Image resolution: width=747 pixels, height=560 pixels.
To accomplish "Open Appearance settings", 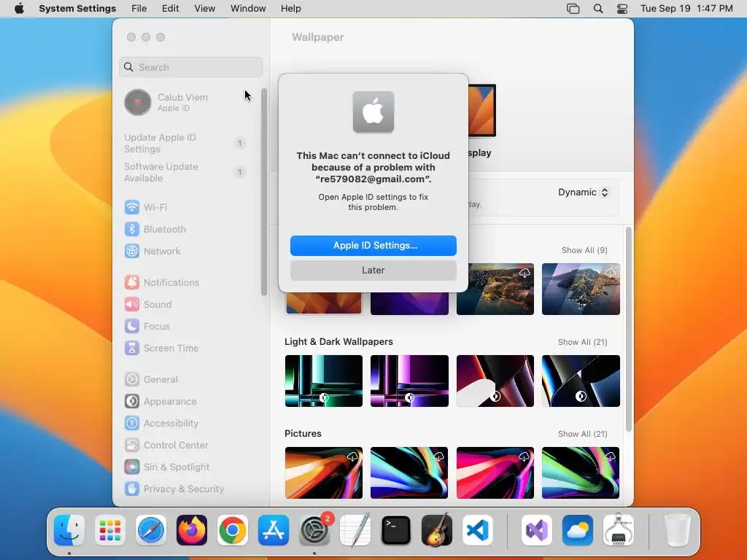I will (160, 402).
